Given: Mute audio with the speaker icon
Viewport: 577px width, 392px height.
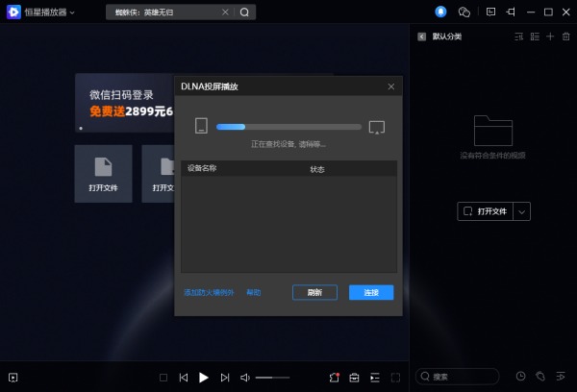Looking at the screenshot, I should tap(245, 378).
